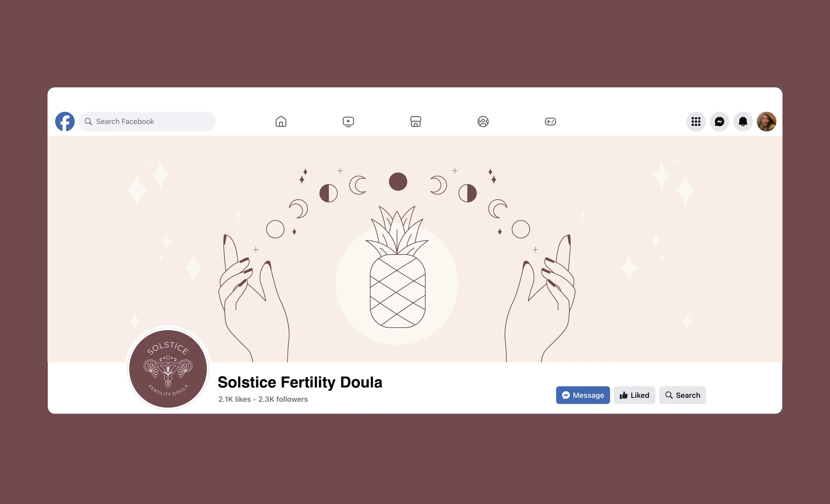Open the 2.3K followers link
This screenshot has height=504, width=830.
point(283,399)
